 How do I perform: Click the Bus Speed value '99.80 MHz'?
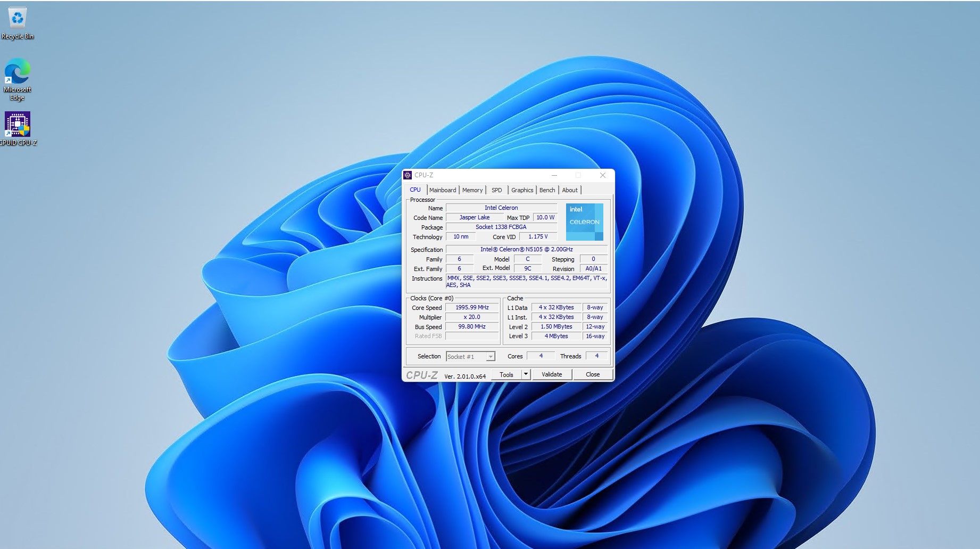(x=472, y=326)
